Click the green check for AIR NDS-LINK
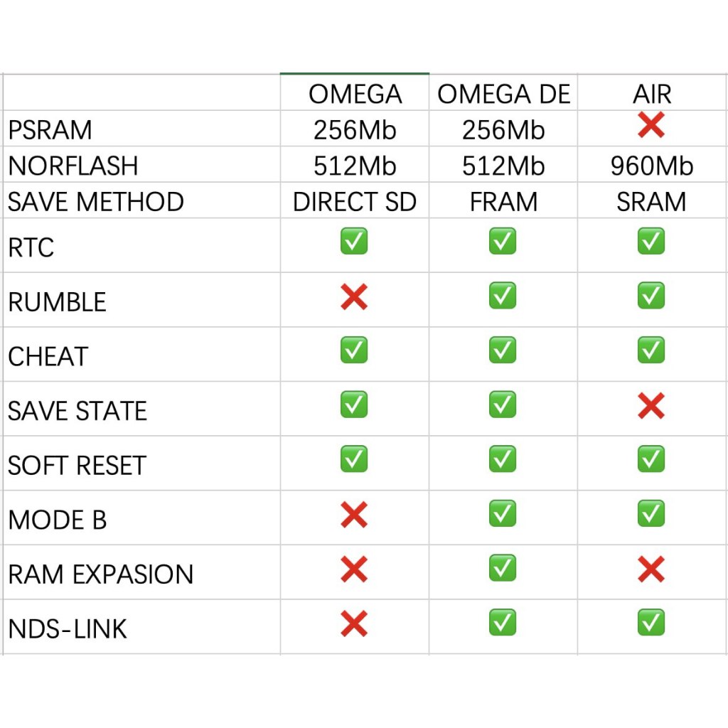This screenshot has width=728, height=728. coord(651,623)
